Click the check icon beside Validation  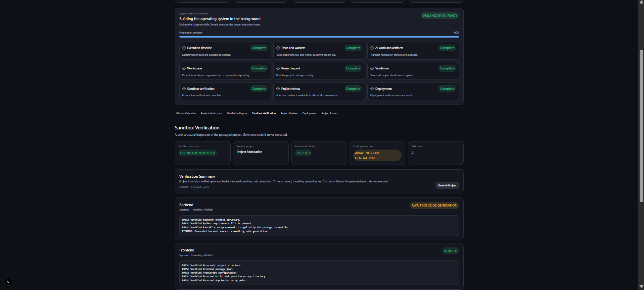(x=372, y=68)
